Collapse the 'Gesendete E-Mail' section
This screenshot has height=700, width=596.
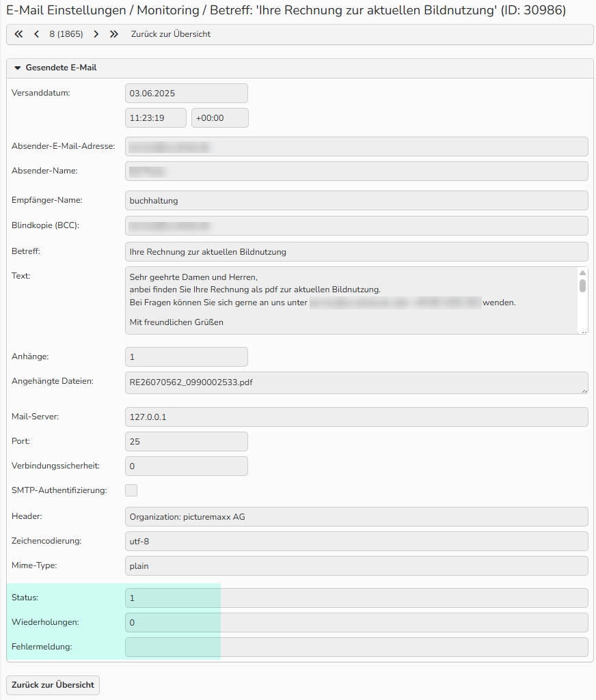(x=18, y=68)
